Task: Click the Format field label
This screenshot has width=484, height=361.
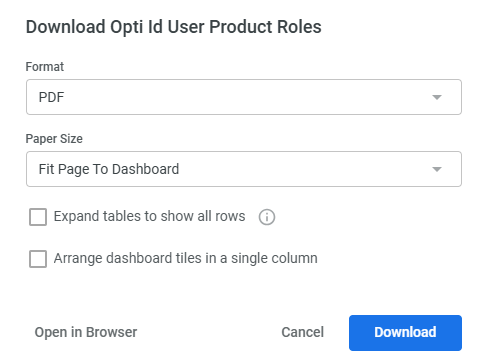Action: (45, 67)
